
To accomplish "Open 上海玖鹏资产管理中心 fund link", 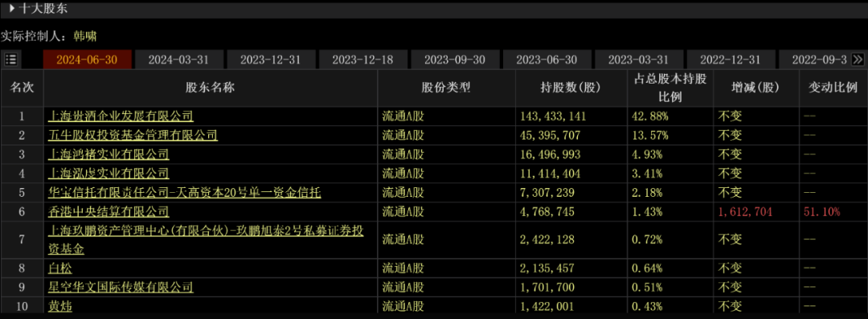I will pos(206,239).
